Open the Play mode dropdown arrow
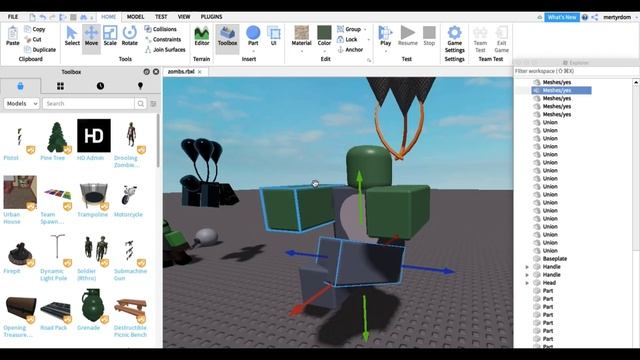The image size is (640, 360). pyautogui.click(x=385, y=51)
